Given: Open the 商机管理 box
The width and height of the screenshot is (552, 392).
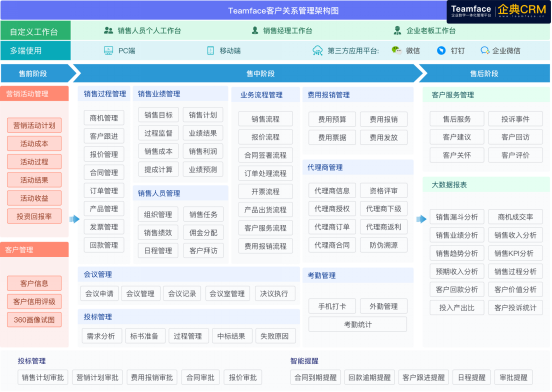Looking at the screenshot, I should (104, 118).
